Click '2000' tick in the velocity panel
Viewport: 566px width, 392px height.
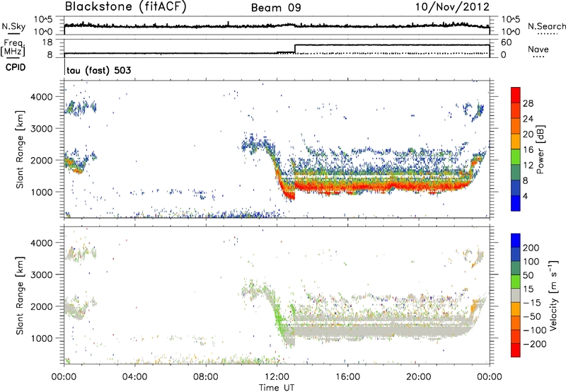pyautogui.click(x=41, y=306)
